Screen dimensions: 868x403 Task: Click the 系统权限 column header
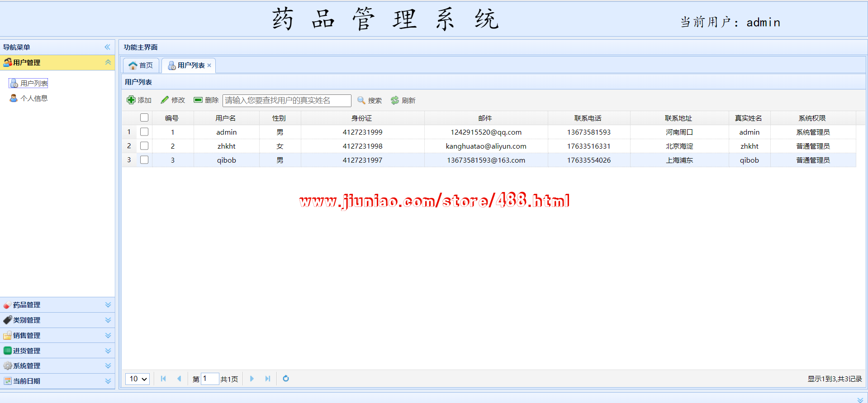[812, 118]
